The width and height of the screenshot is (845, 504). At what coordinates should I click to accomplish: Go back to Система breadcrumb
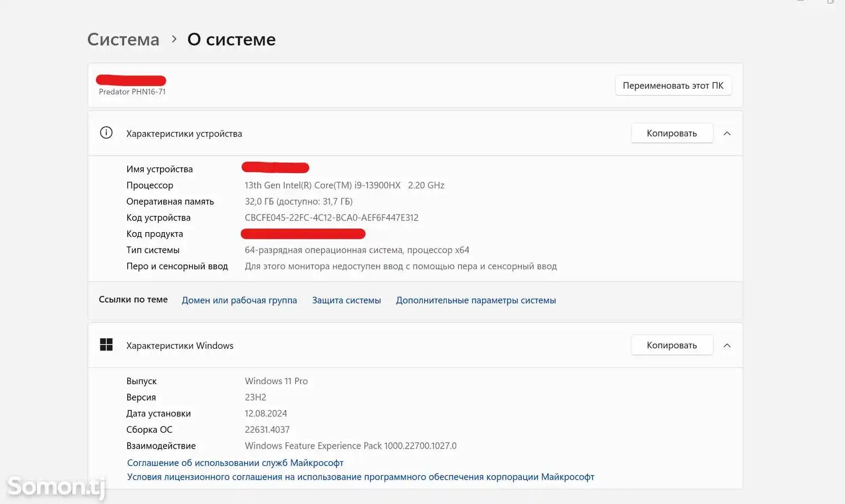pyautogui.click(x=123, y=40)
